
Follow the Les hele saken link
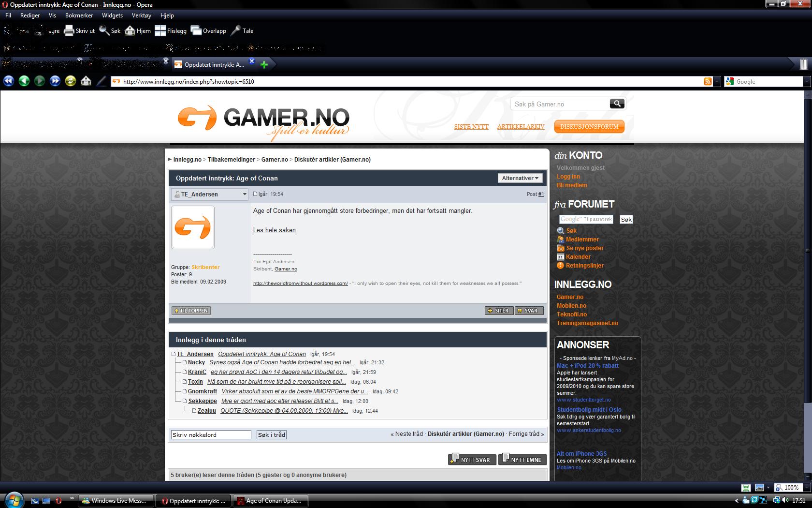point(274,230)
